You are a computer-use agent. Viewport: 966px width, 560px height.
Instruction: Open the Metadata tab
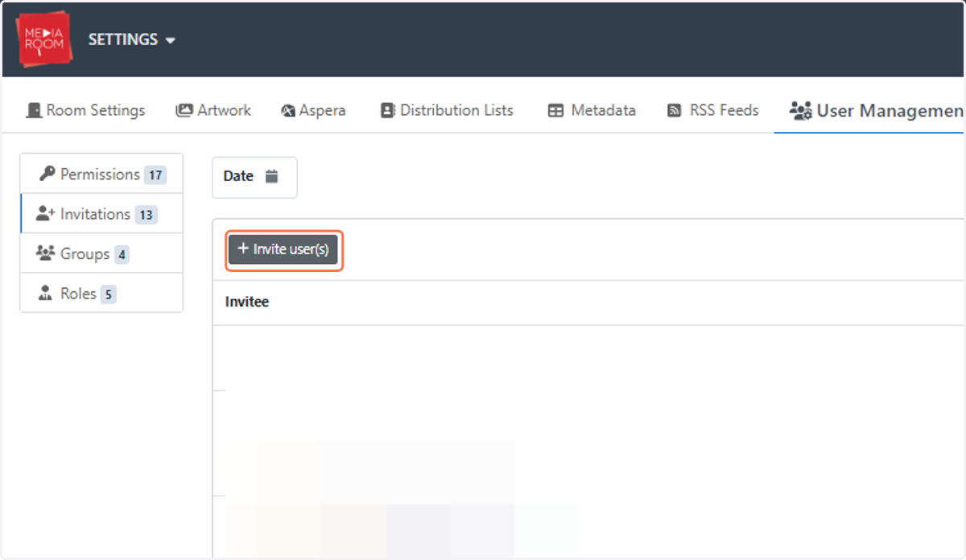point(592,110)
